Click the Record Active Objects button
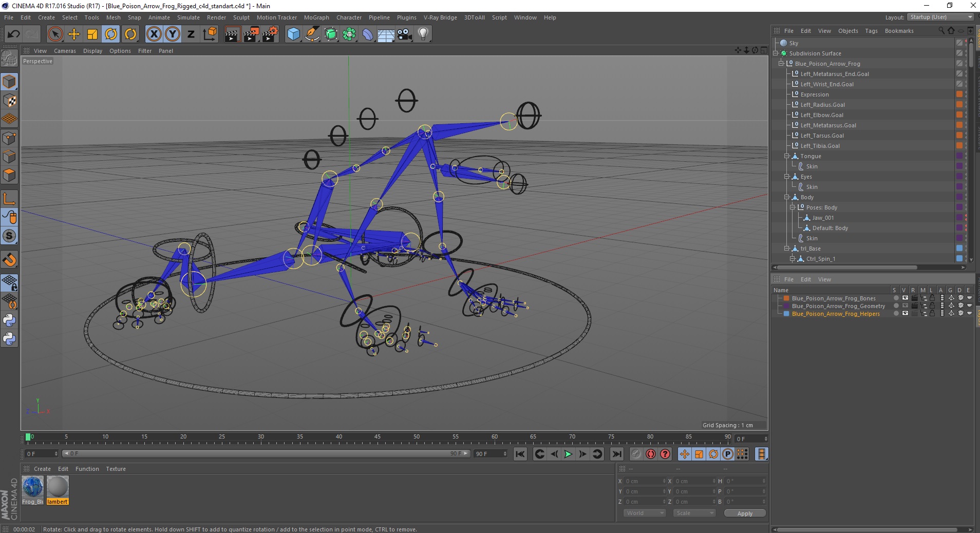This screenshot has width=980, height=533. [x=636, y=454]
